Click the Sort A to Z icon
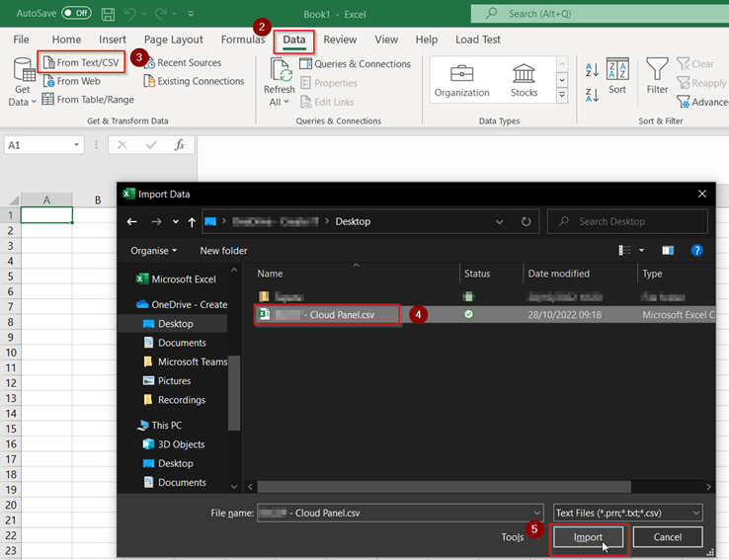 (x=592, y=70)
